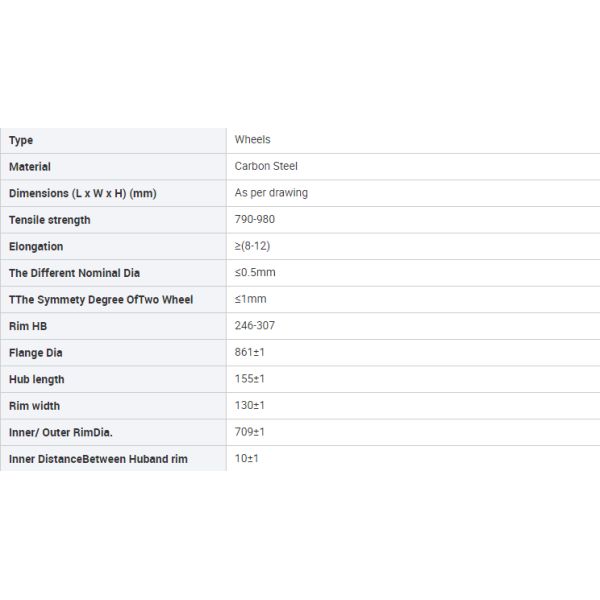This screenshot has height=600, width=600.
Task: Click Inner Distance Between Hub and rim label
Action: [x=98, y=459]
